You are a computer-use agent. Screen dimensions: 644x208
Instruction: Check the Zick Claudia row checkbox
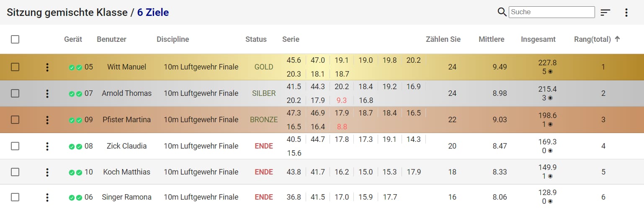click(x=15, y=146)
